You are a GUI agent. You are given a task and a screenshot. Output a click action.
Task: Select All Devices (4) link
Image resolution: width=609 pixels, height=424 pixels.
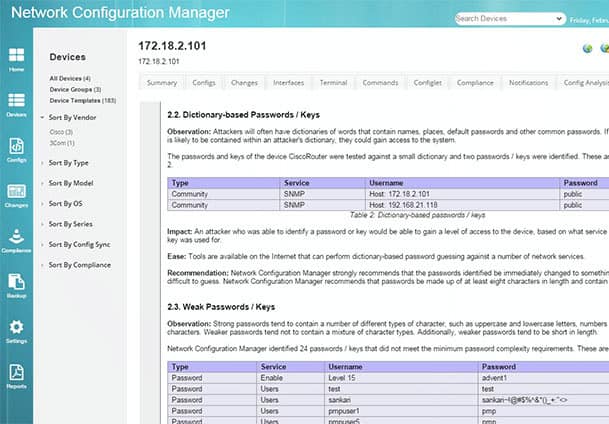coord(70,78)
